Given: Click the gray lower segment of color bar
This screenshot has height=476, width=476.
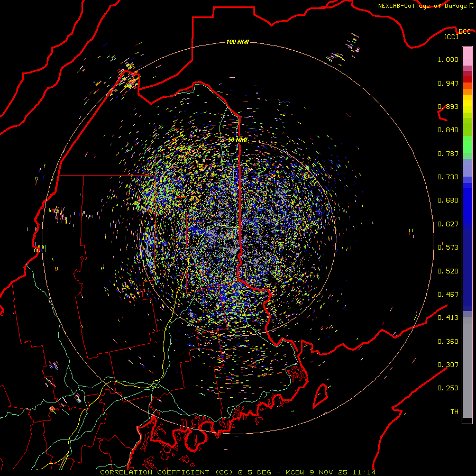Looking at the screenshot, I should [467, 368].
